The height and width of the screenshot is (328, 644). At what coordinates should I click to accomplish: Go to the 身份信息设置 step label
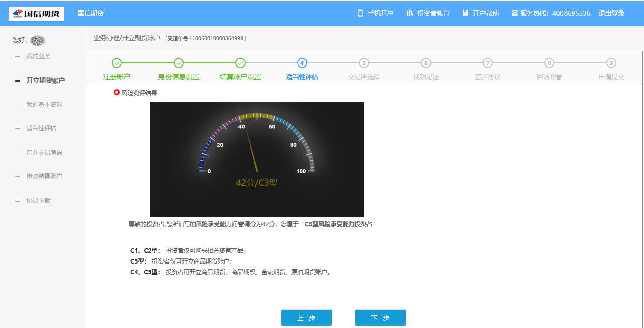[179, 77]
